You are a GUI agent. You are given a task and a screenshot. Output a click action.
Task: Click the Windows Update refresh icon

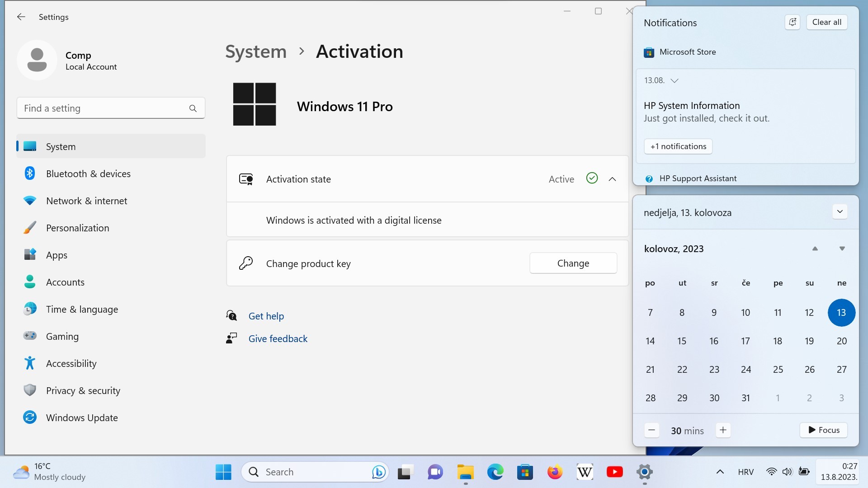[x=30, y=418]
